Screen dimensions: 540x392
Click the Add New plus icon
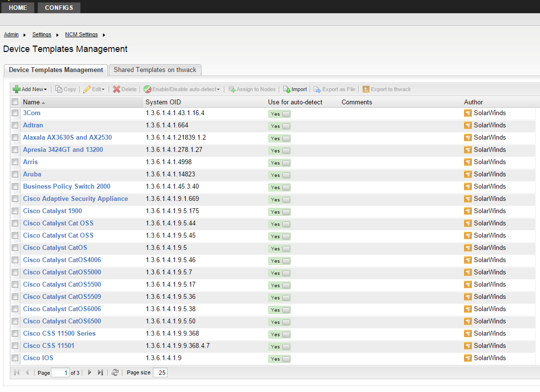click(16, 89)
